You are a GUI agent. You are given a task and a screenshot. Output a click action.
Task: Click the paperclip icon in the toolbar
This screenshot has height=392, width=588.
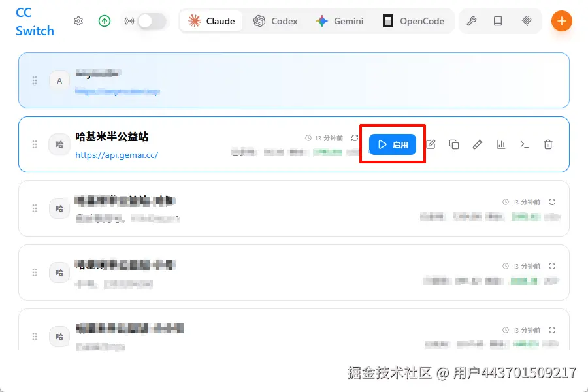pos(526,21)
